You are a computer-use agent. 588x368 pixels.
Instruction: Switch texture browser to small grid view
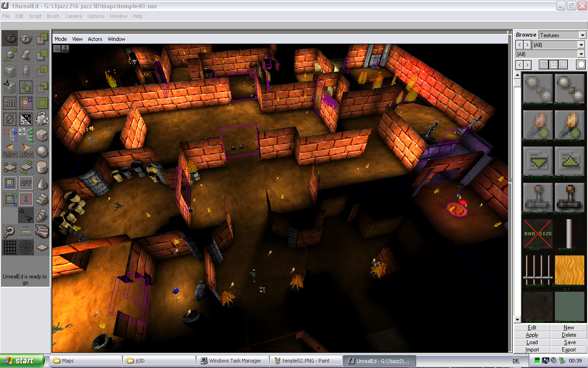pos(563,65)
